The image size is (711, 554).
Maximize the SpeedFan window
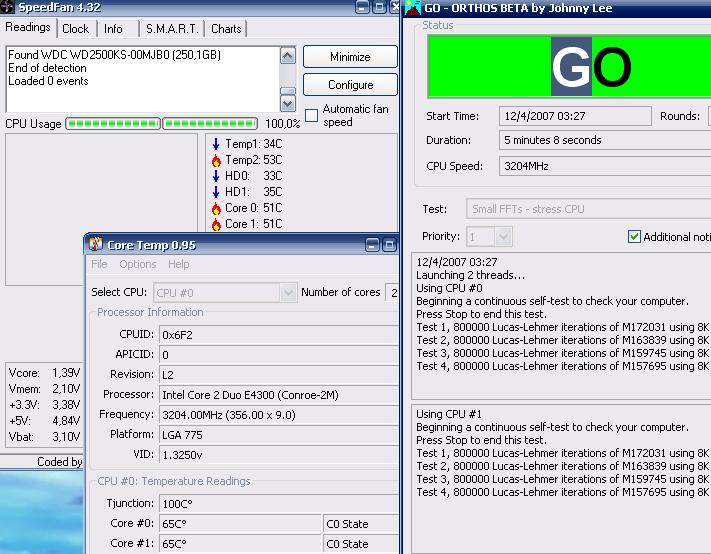click(379, 7)
